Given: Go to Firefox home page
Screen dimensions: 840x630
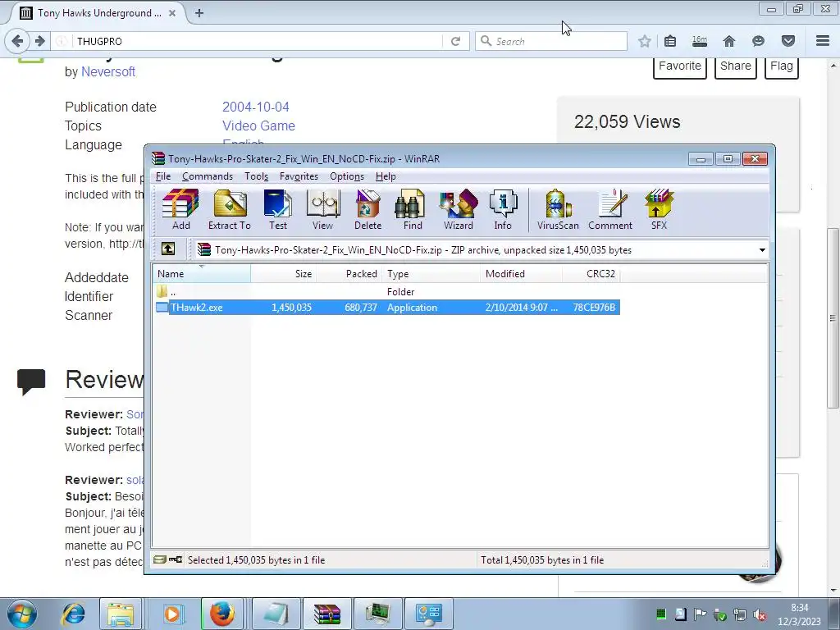Looking at the screenshot, I should click(x=729, y=41).
